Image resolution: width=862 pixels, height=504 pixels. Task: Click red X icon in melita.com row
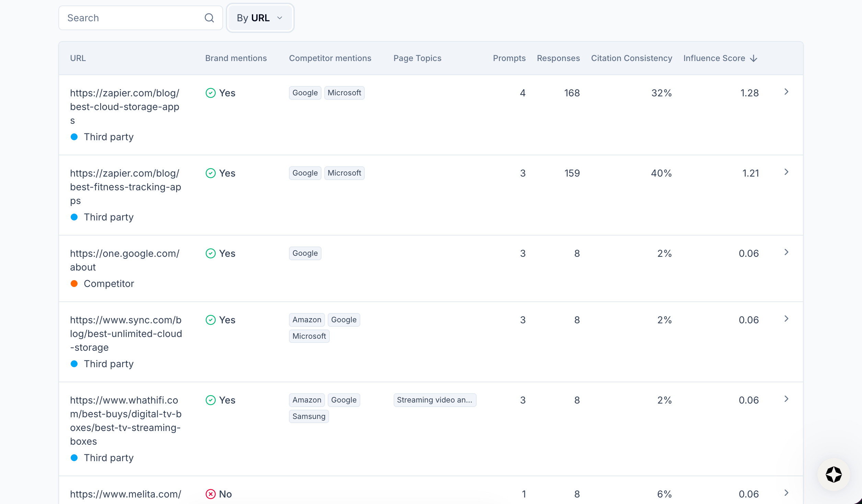[x=210, y=494]
